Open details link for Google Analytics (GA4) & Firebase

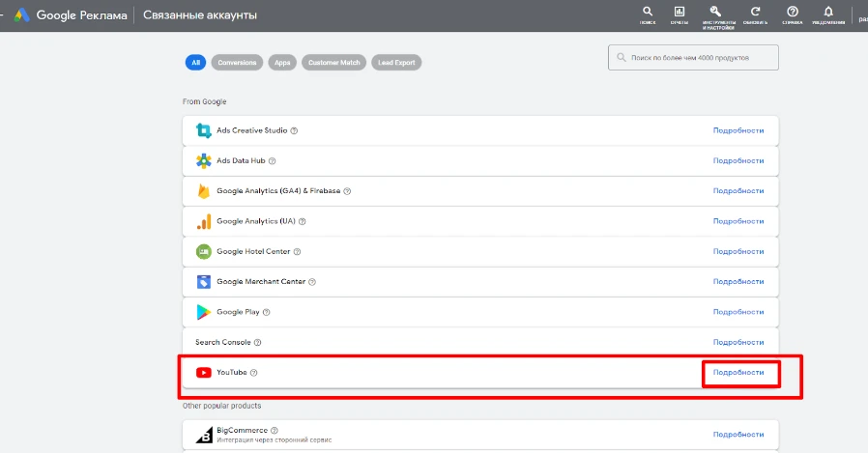point(738,191)
